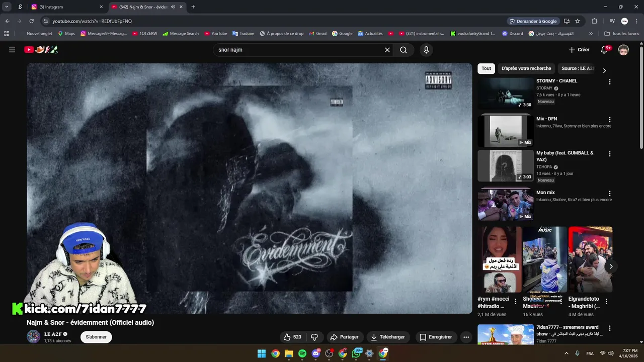Click the Chrome address bar URL
This screenshot has height=362, width=644.
(x=92, y=21)
